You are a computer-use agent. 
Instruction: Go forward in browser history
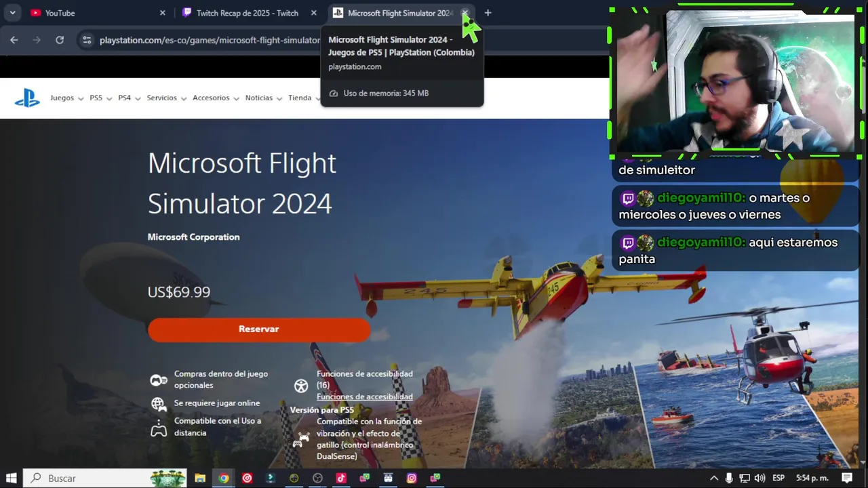(x=37, y=40)
